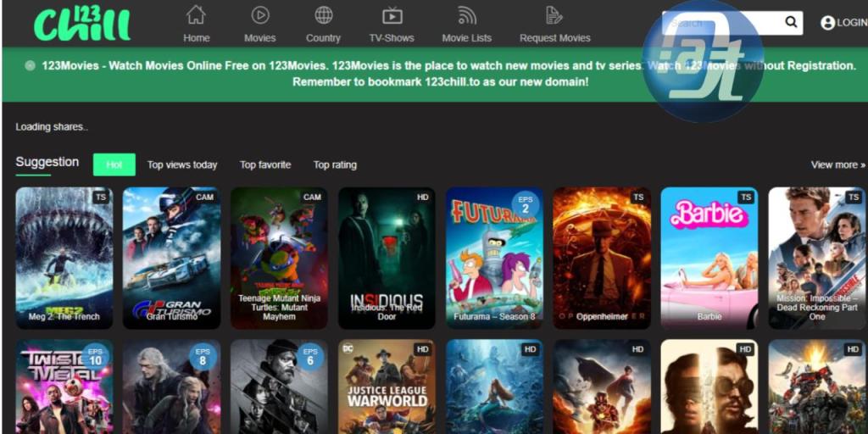Click the TS badge on Barbie

[x=746, y=197]
